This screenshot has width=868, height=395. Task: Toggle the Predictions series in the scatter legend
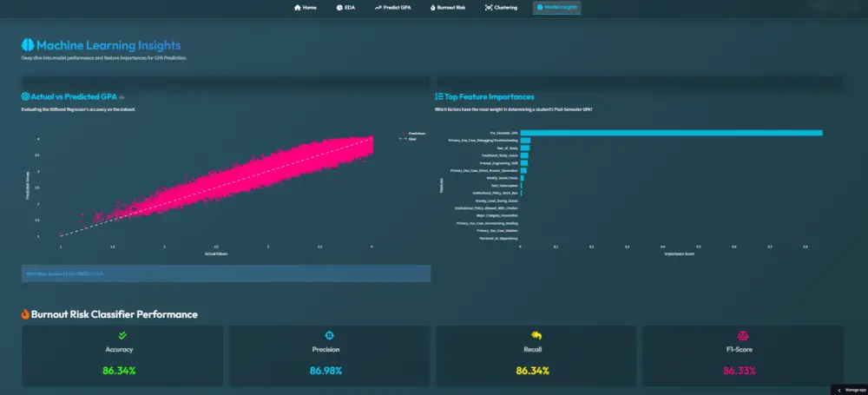pos(411,134)
